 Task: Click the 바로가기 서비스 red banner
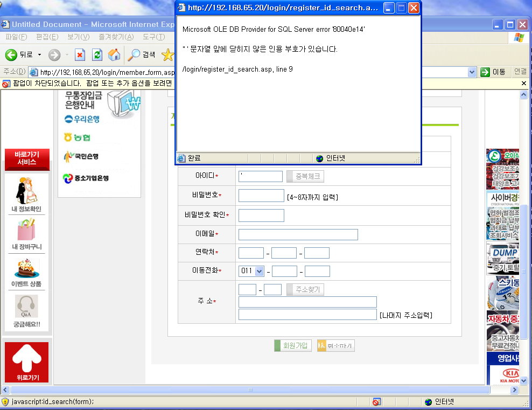[x=27, y=159]
